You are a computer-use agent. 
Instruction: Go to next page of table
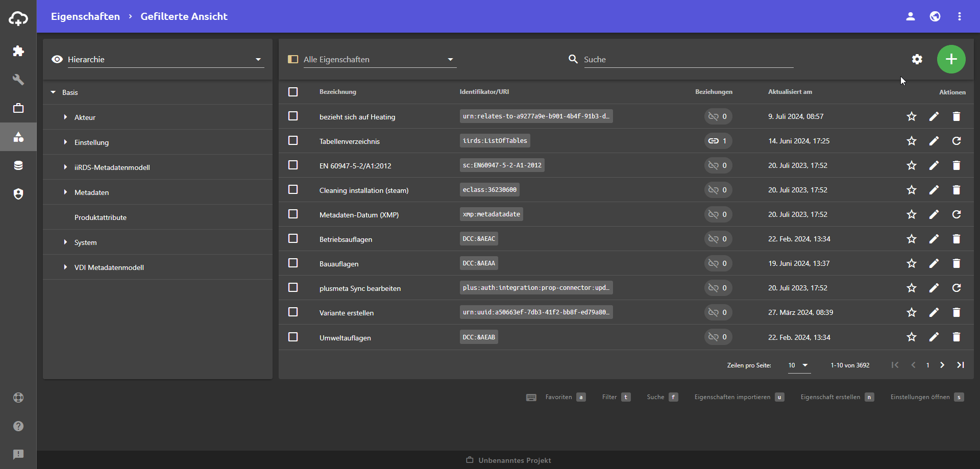pos(942,365)
